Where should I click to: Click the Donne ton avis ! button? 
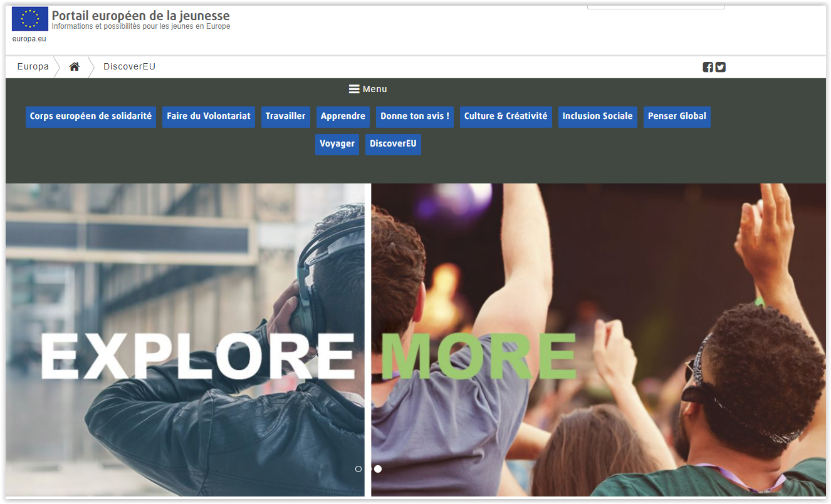click(x=415, y=116)
